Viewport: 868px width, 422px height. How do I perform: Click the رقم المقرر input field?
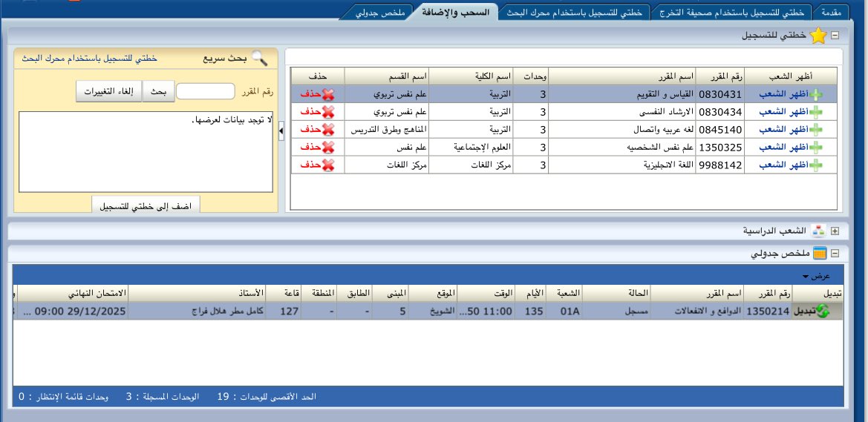click(206, 92)
